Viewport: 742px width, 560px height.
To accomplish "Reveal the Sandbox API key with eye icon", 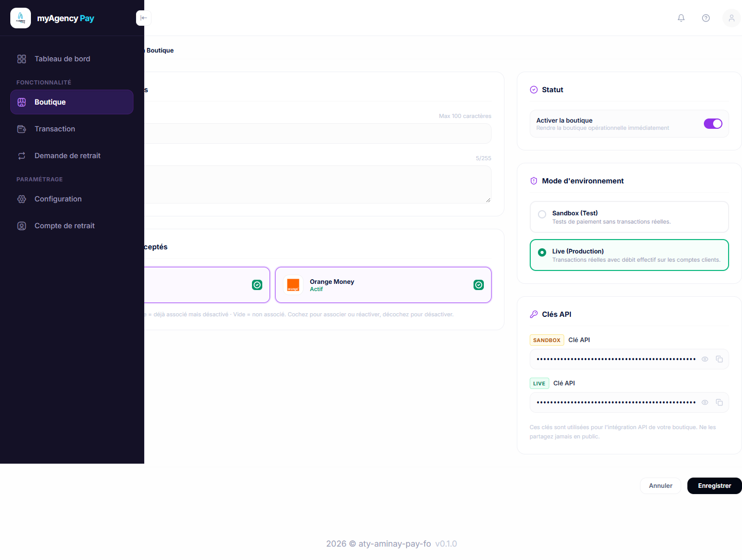I will click(x=705, y=359).
